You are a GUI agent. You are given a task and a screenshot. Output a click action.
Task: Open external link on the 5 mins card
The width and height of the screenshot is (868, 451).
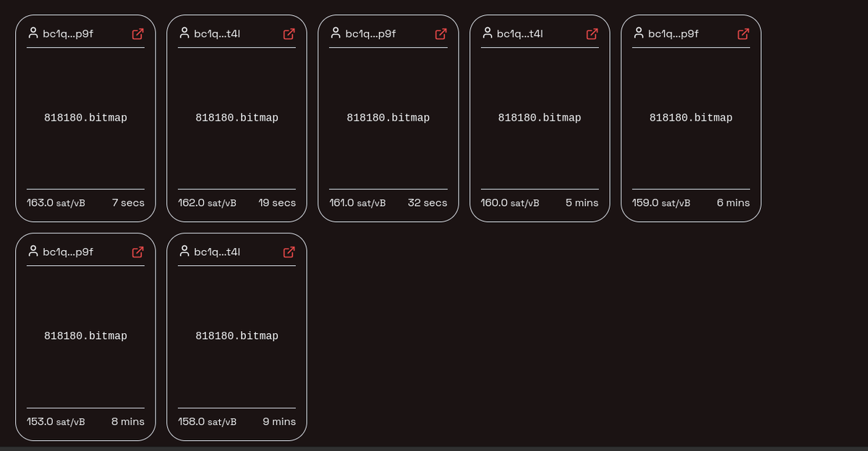click(592, 34)
